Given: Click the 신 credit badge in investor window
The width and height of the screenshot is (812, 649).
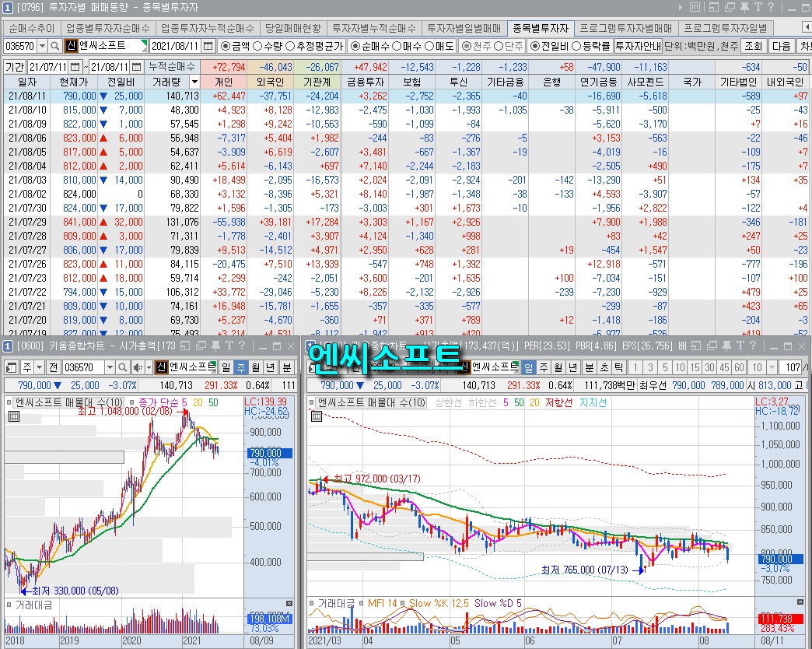Looking at the screenshot, I should (71, 46).
